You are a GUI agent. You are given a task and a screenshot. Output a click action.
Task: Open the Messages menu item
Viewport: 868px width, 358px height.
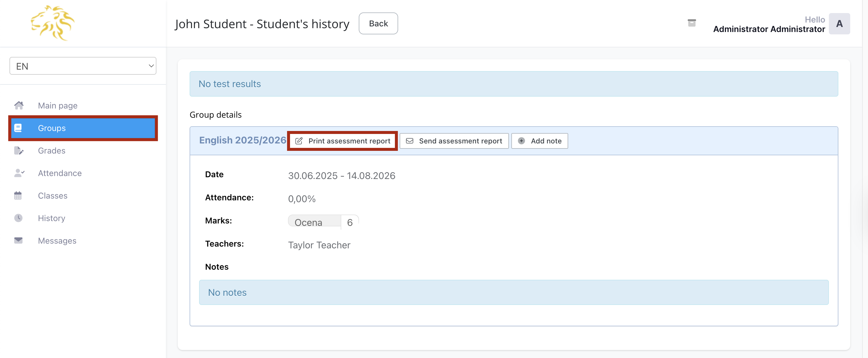pyautogui.click(x=57, y=241)
